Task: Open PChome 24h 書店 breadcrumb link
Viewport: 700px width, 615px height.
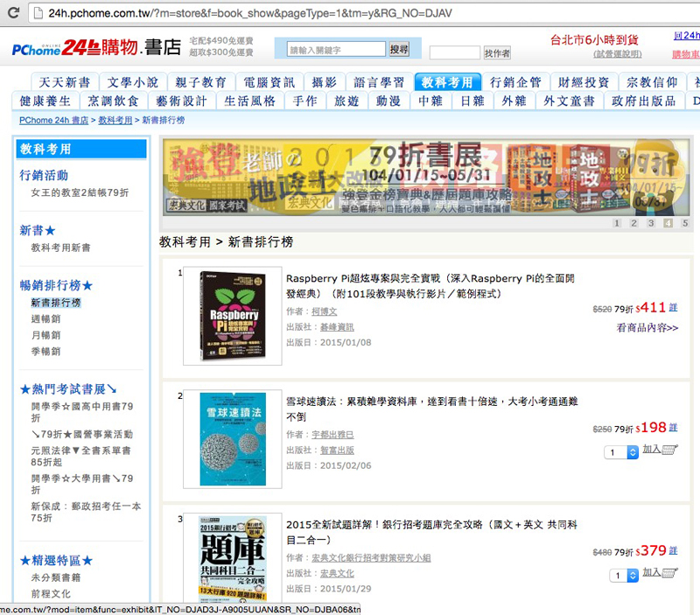Action: click(x=53, y=120)
